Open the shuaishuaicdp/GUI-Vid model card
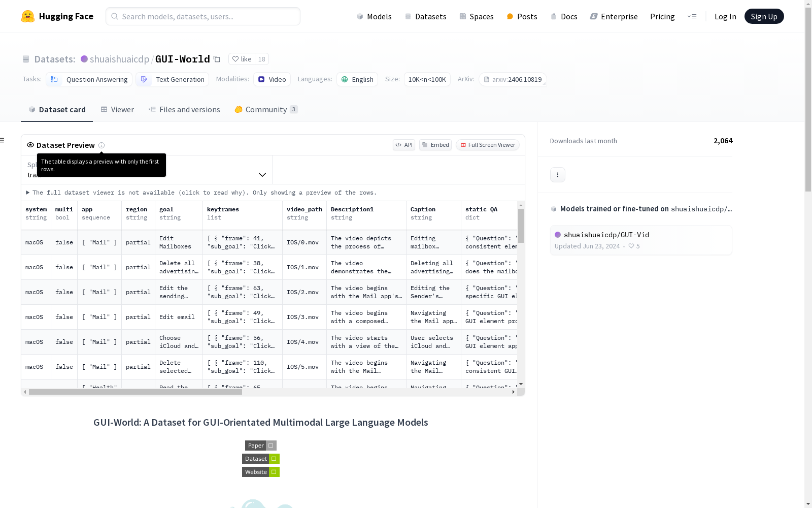This screenshot has width=812, height=508. click(x=641, y=240)
